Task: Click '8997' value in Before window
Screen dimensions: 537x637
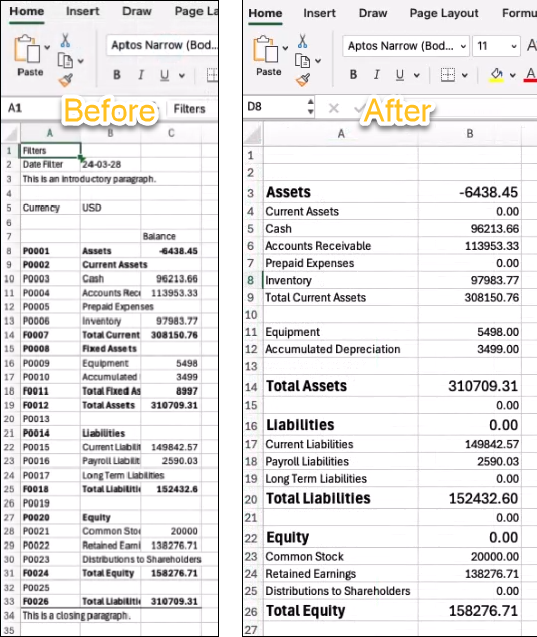Action: (171, 391)
